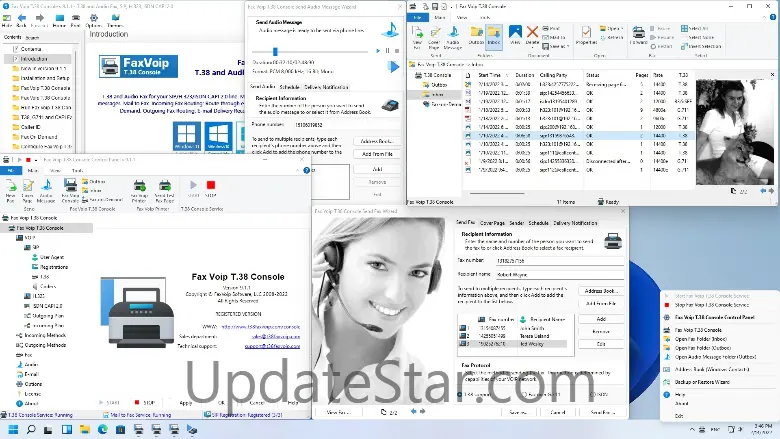Click fax preview photo in T.38 Console

click(735, 132)
